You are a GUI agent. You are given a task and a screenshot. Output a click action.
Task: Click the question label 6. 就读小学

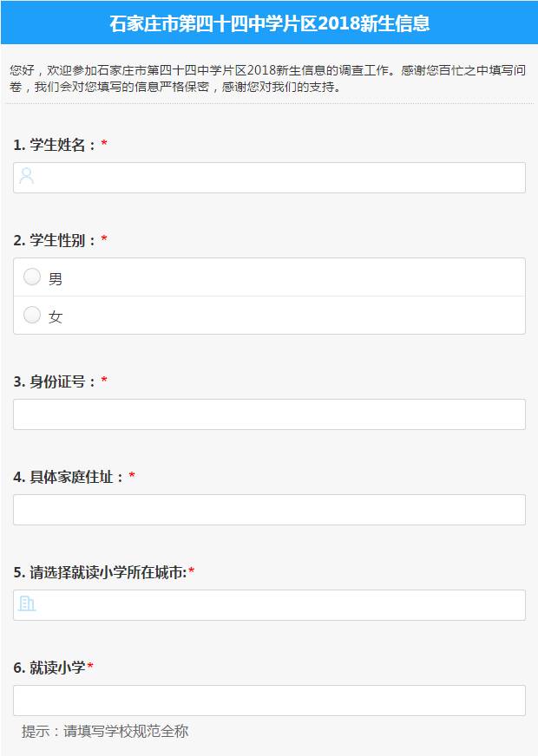click(49, 668)
